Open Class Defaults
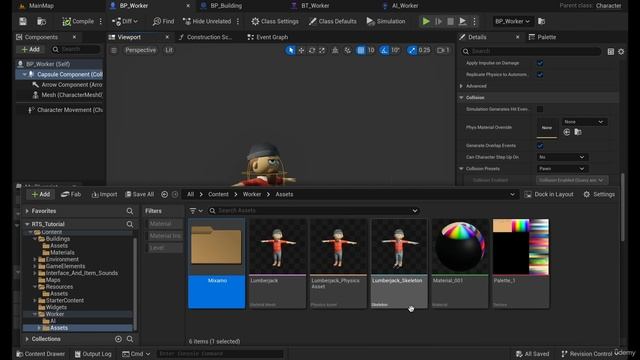The height and width of the screenshot is (360, 640). 333,21
